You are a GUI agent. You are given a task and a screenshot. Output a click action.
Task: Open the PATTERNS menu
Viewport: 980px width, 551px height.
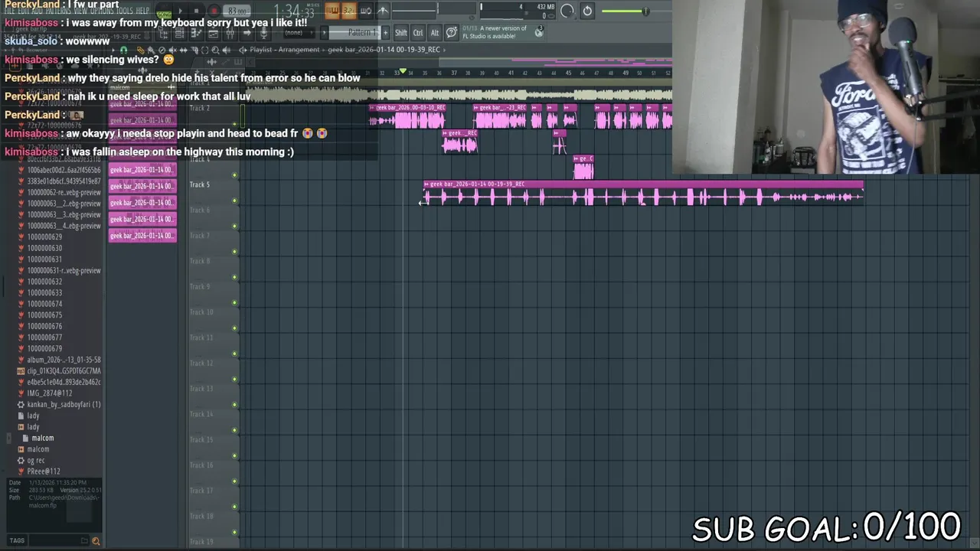coord(59,11)
